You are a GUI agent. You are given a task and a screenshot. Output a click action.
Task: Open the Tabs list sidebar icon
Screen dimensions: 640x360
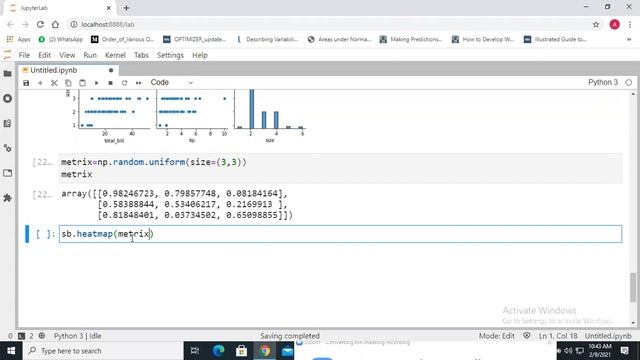click(7, 173)
